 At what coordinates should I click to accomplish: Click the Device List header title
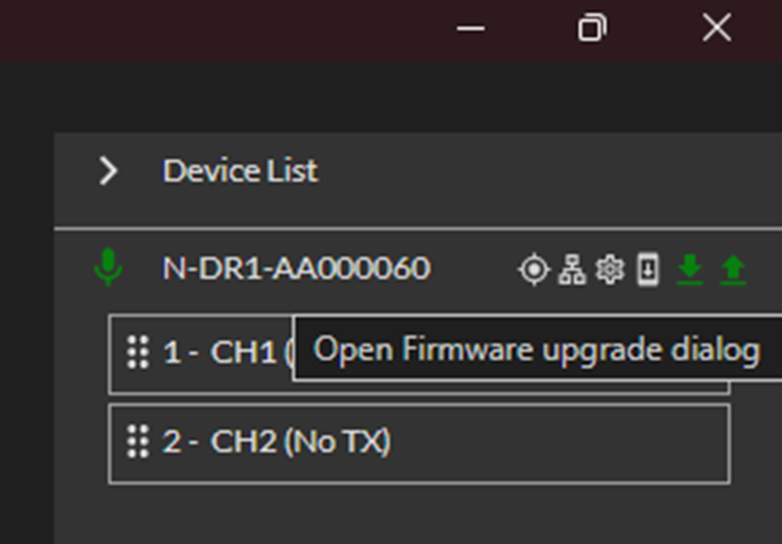[x=240, y=171]
